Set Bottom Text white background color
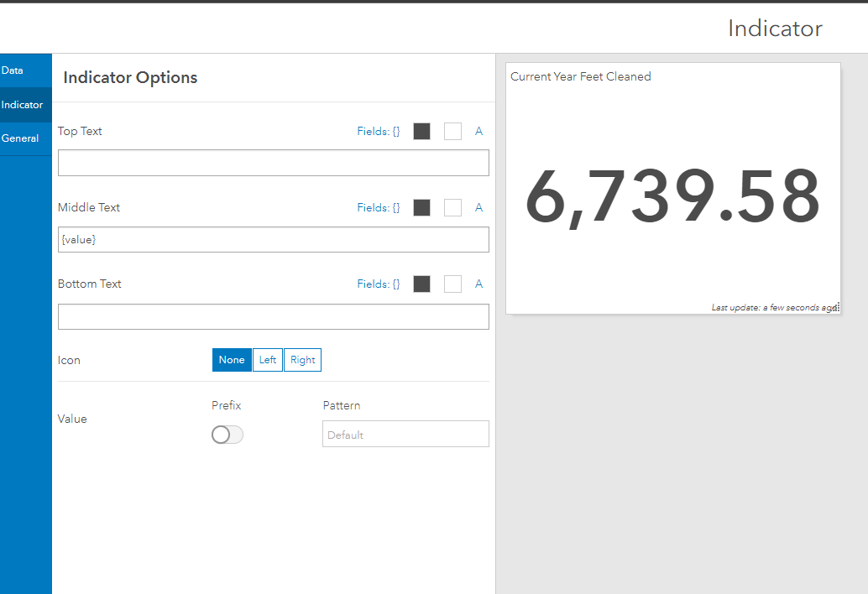The height and width of the screenshot is (594, 868). [452, 284]
